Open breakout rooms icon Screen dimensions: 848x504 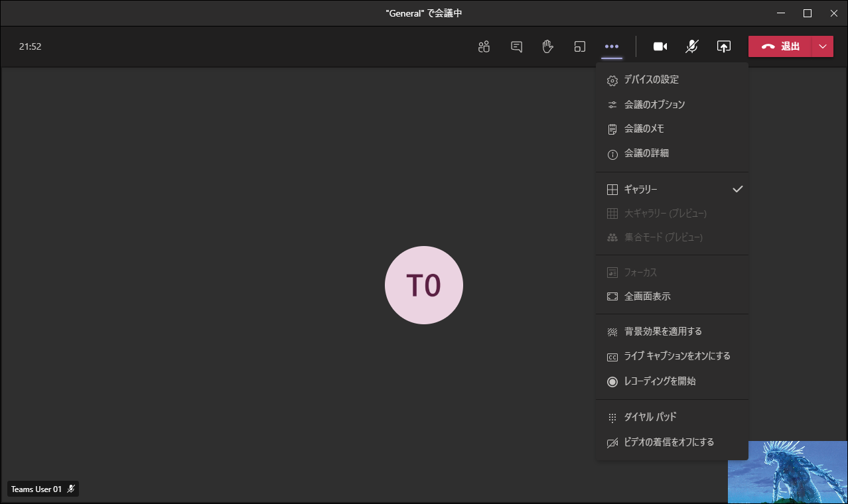[x=580, y=46]
